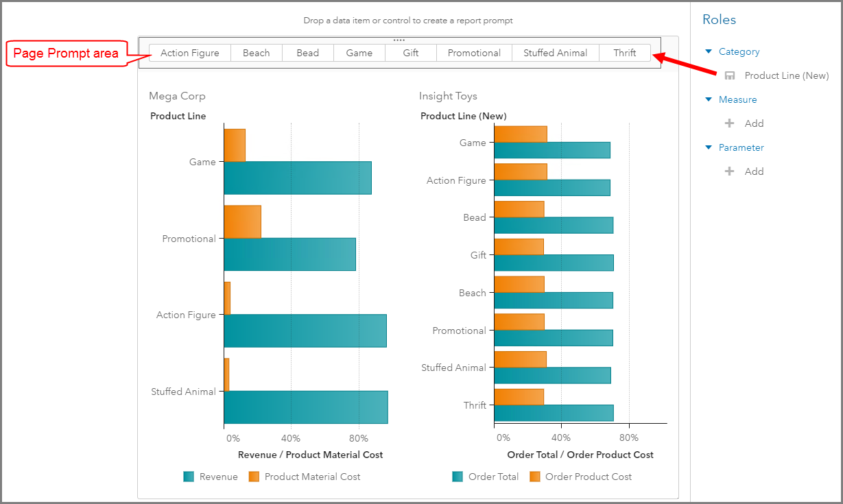Click the Mega Corp Game revenue bar
Image resolution: width=843 pixels, height=504 pixels.
click(297, 178)
